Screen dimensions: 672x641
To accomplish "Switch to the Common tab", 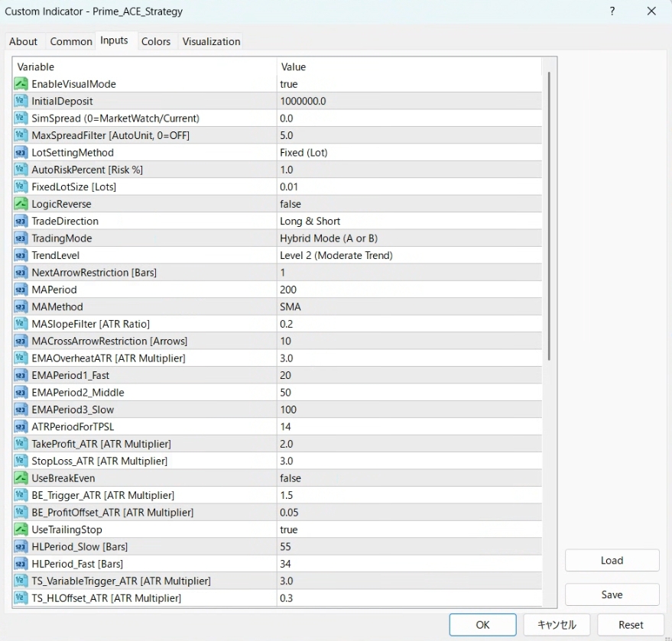I will pos(70,41).
